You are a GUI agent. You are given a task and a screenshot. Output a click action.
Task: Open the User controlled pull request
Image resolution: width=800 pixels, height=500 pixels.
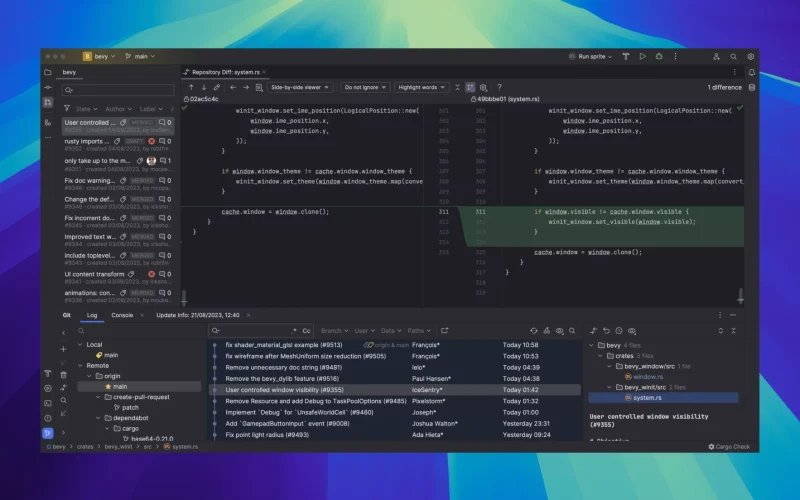tap(118, 126)
